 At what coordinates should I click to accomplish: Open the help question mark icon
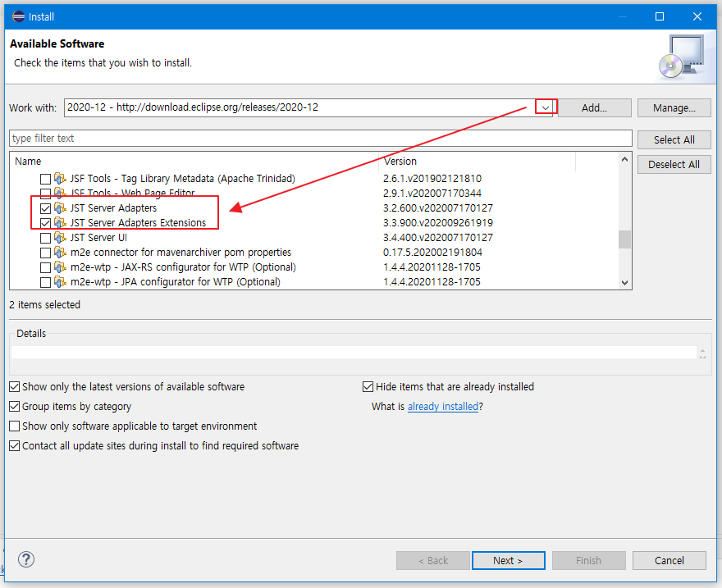26,559
